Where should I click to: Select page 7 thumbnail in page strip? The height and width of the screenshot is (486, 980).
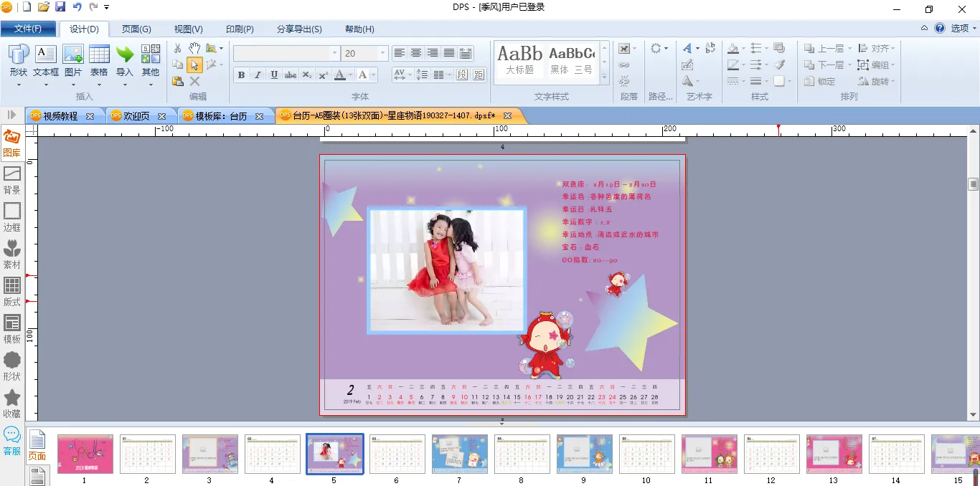point(459,454)
